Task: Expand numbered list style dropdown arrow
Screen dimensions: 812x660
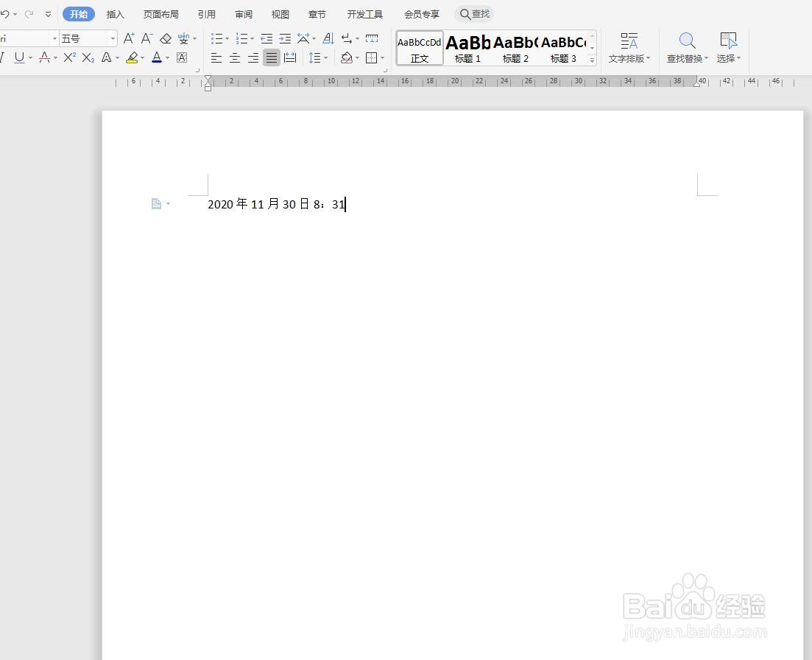Action: (x=252, y=39)
